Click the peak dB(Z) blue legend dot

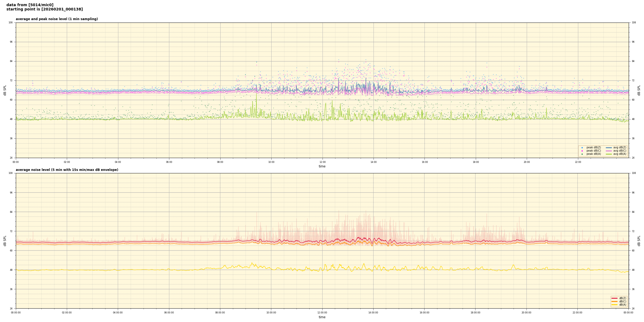pyautogui.click(x=582, y=148)
